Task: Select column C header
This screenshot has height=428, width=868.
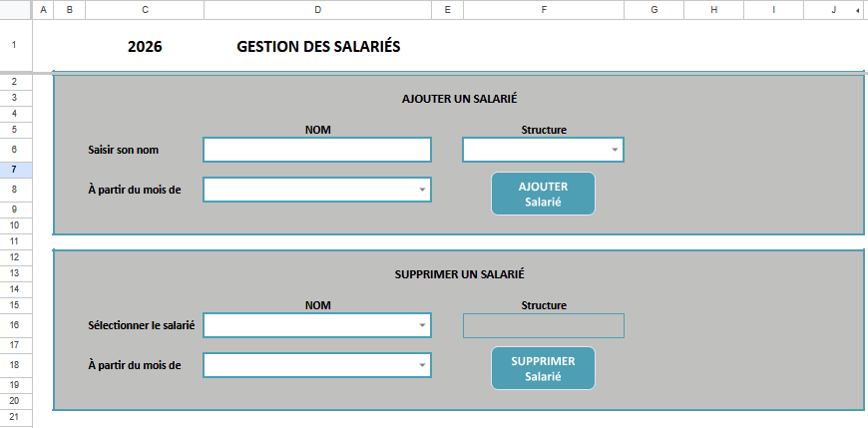Action: pyautogui.click(x=145, y=9)
